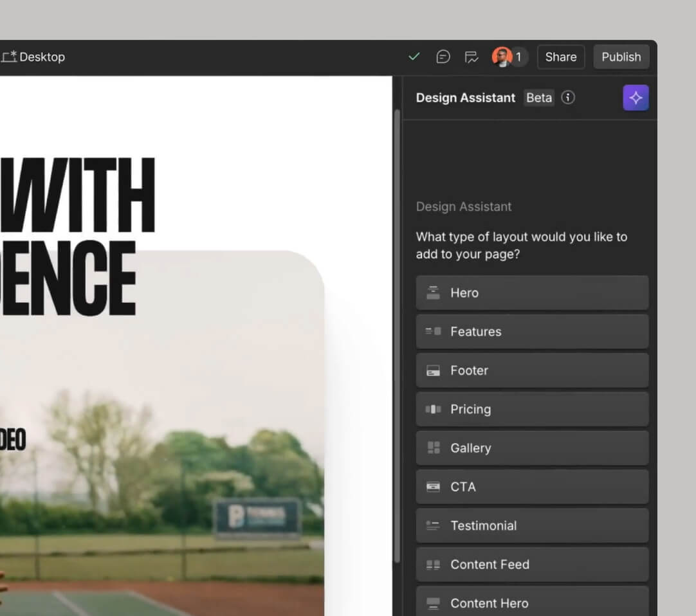The image size is (696, 616).
Task: Select the Hero layout option
Action: 532,293
